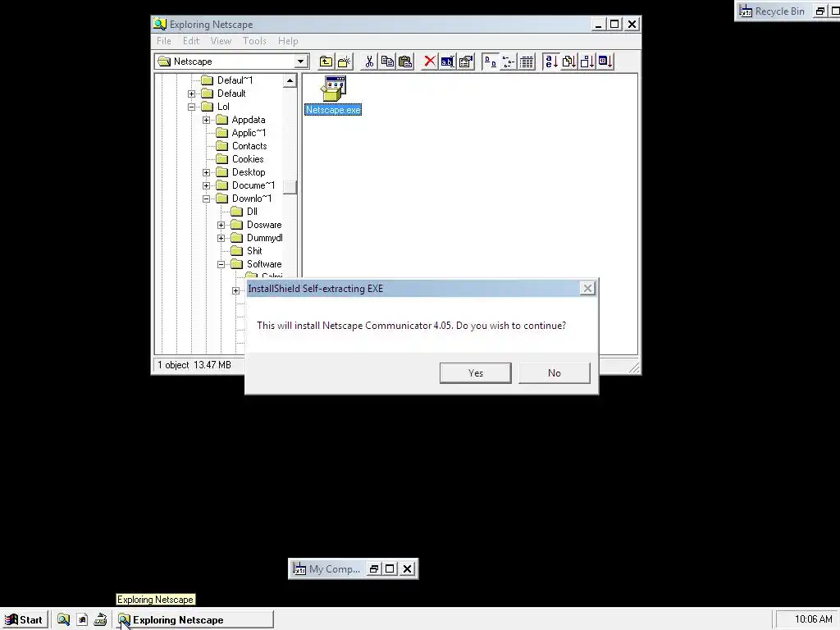Select the Dll folder in tree

(252, 212)
